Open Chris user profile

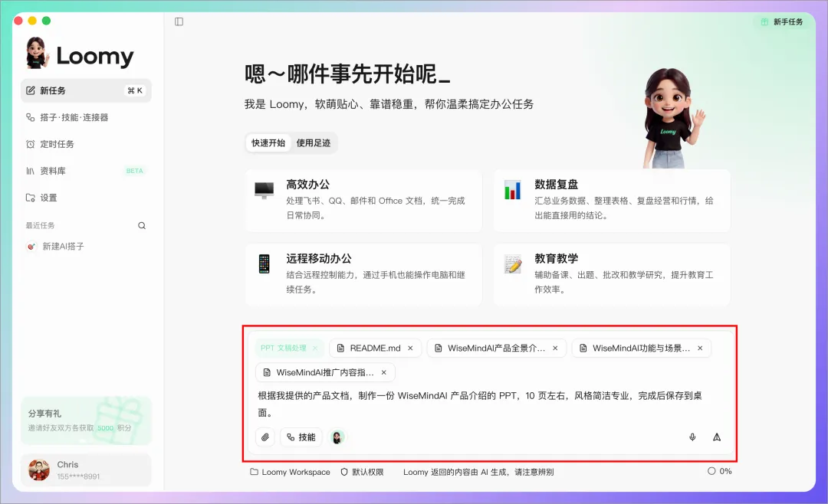[86, 470]
